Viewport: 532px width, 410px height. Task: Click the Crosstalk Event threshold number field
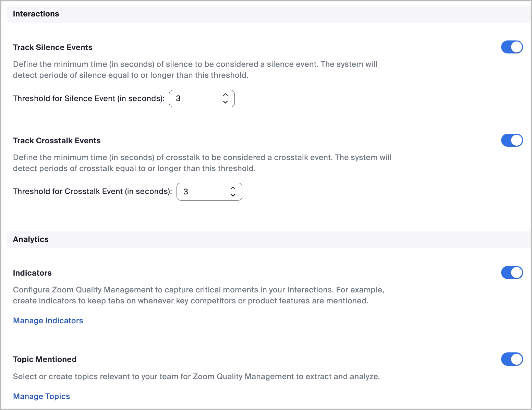tap(203, 192)
